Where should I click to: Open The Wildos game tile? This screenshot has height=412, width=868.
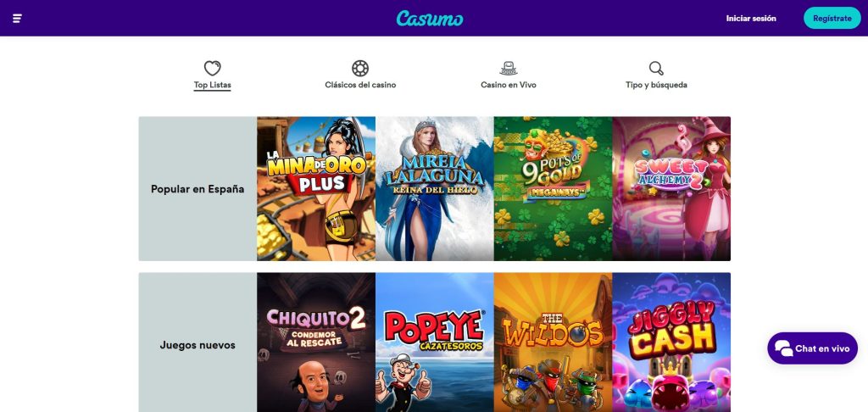[553, 342]
